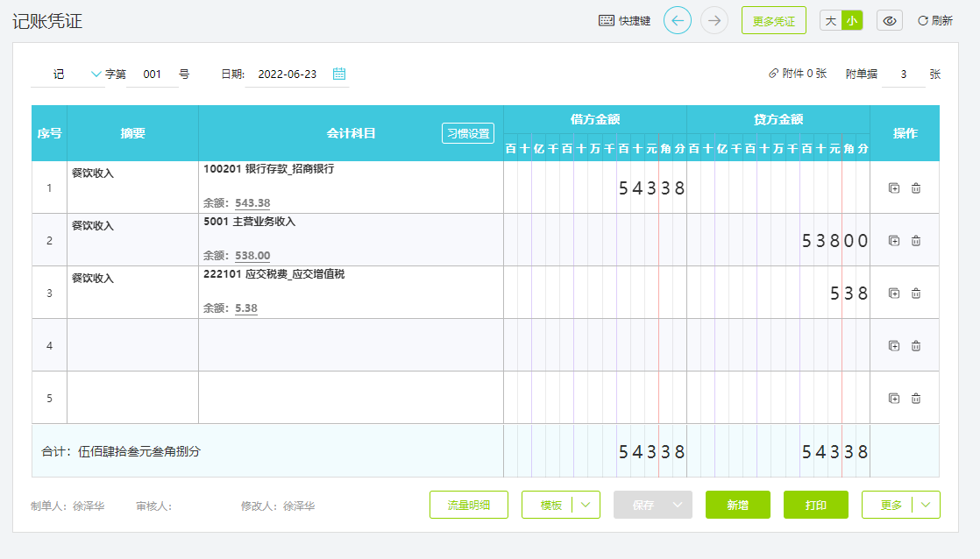Open 习惯设置 in the account header
Image resolution: width=980 pixels, height=559 pixels.
point(468,133)
